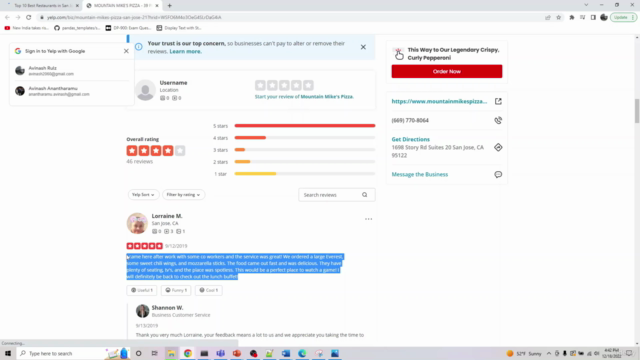Expand the Yelp Sort dropdown
Image resolution: width=640 pixels, height=360 pixels.
click(143, 195)
